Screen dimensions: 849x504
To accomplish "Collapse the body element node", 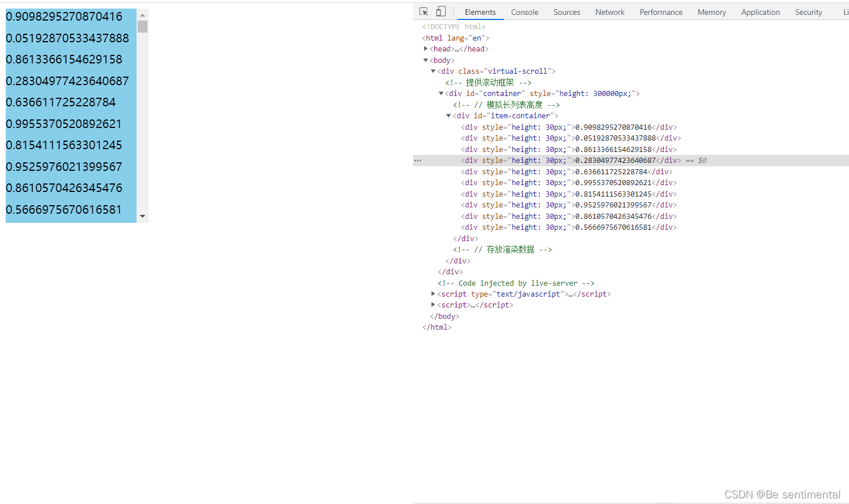I will (x=426, y=60).
